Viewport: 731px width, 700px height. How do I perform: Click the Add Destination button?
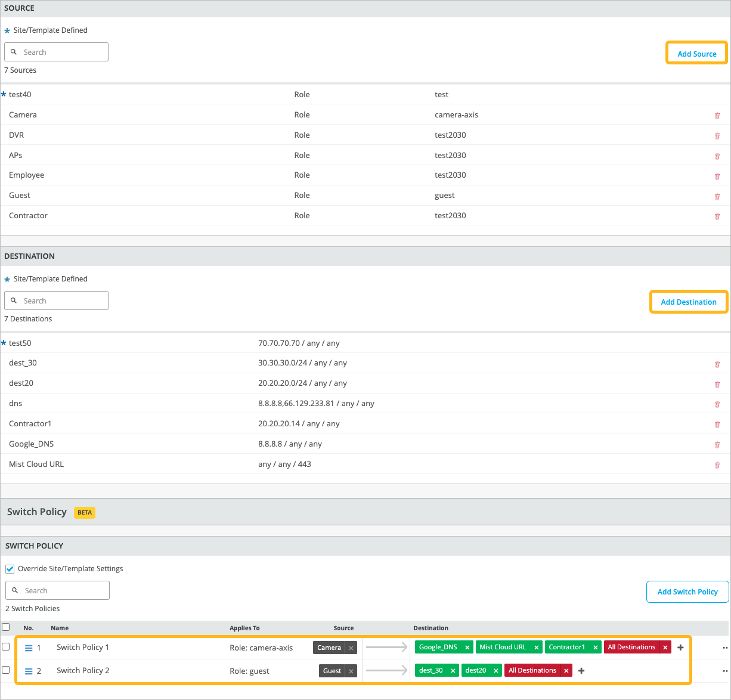[688, 302]
